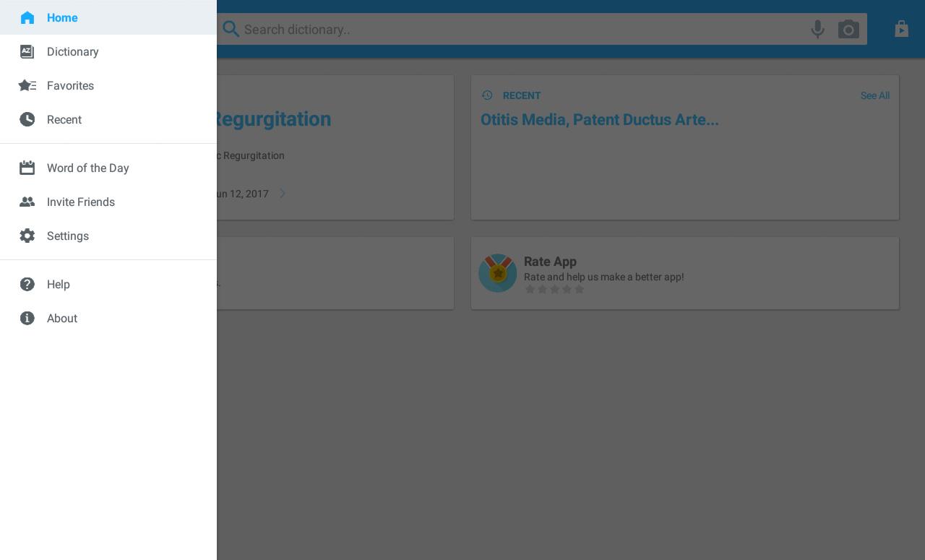Open Word of the Day menu entry
925x560 pixels.
[x=108, y=168]
